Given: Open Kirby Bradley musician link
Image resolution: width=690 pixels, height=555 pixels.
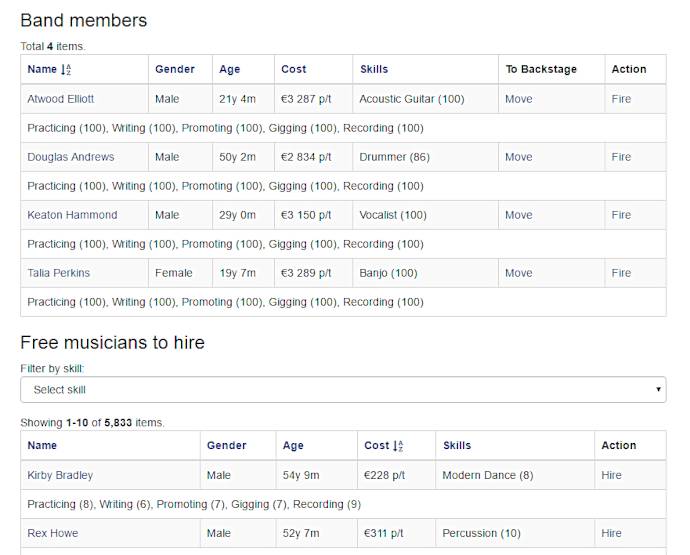Looking at the screenshot, I should [60, 475].
